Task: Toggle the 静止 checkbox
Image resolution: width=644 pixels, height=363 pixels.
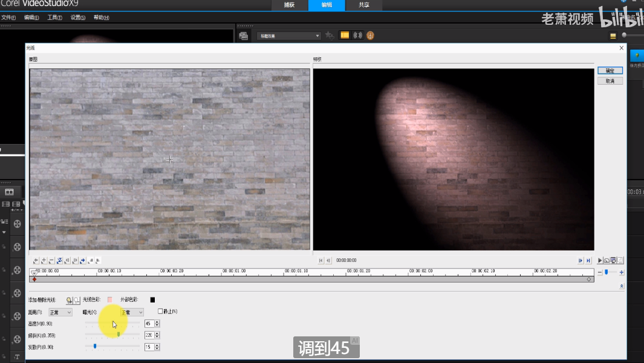Action: pyautogui.click(x=160, y=312)
